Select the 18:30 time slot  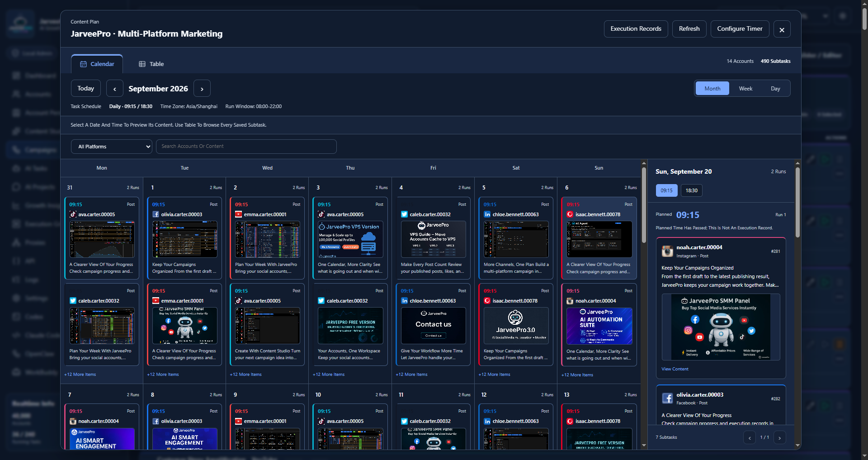point(691,190)
